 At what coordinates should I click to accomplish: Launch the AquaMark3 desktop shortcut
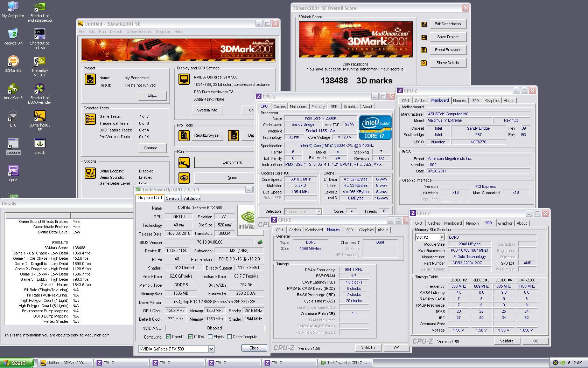pos(13,91)
